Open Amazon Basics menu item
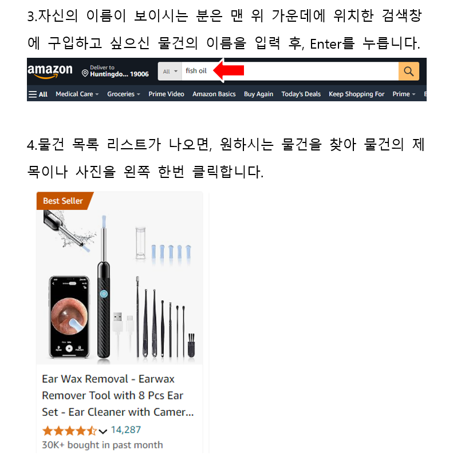 pyautogui.click(x=214, y=94)
